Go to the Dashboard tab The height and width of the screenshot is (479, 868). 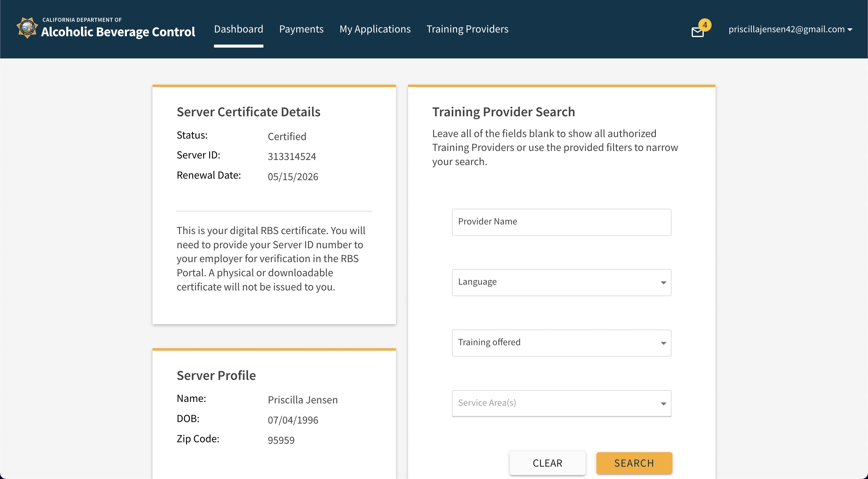pos(238,29)
